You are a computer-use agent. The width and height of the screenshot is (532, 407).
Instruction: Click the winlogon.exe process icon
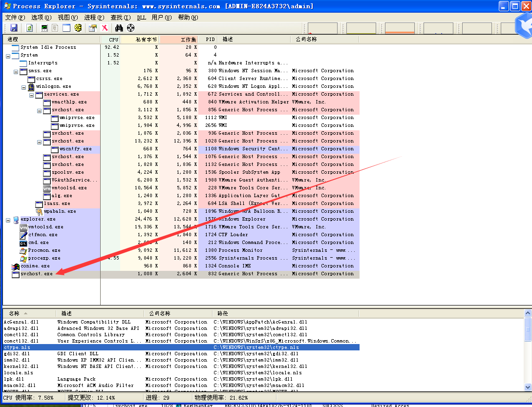coord(31,87)
